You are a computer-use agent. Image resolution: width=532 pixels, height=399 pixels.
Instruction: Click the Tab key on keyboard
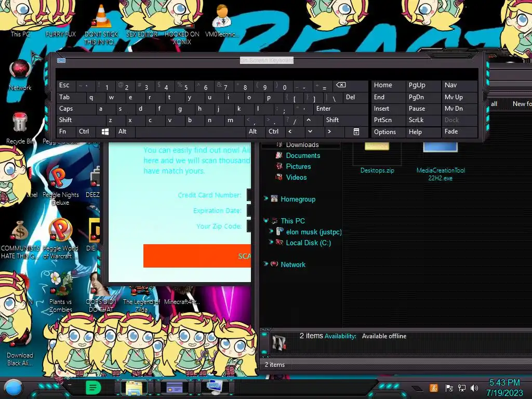pos(71,97)
